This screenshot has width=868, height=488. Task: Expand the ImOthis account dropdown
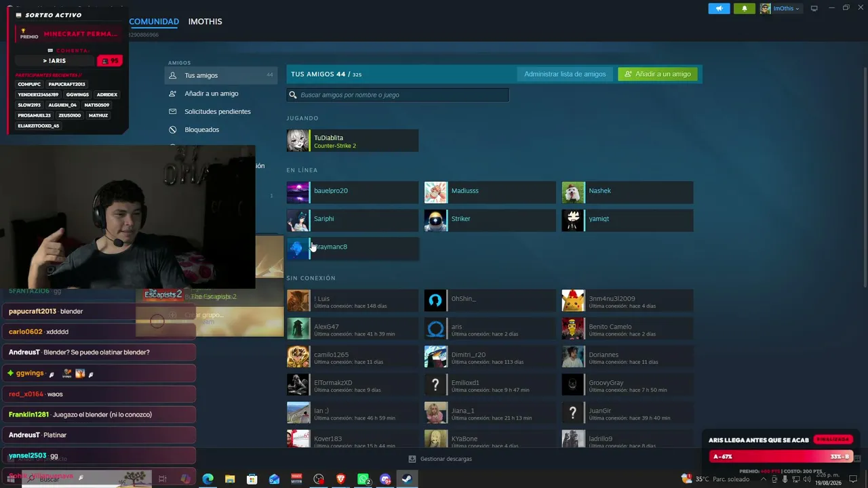(787, 8)
